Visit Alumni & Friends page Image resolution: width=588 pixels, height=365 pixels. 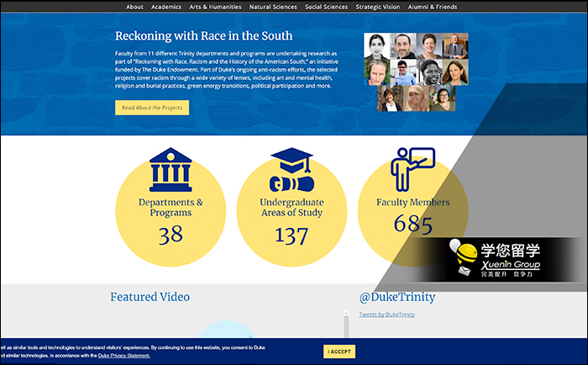[x=433, y=7]
